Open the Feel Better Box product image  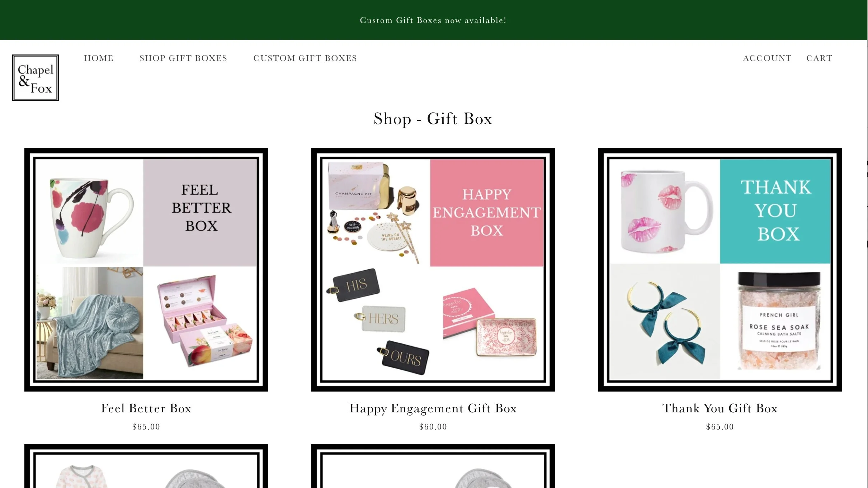pyautogui.click(x=146, y=269)
